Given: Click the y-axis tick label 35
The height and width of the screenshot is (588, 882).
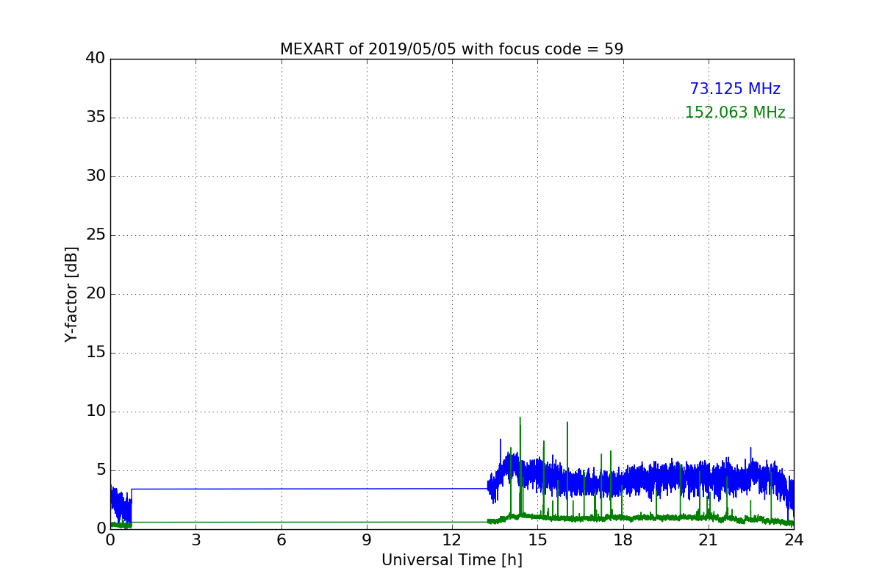Looking at the screenshot, I should click(x=96, y=118).
